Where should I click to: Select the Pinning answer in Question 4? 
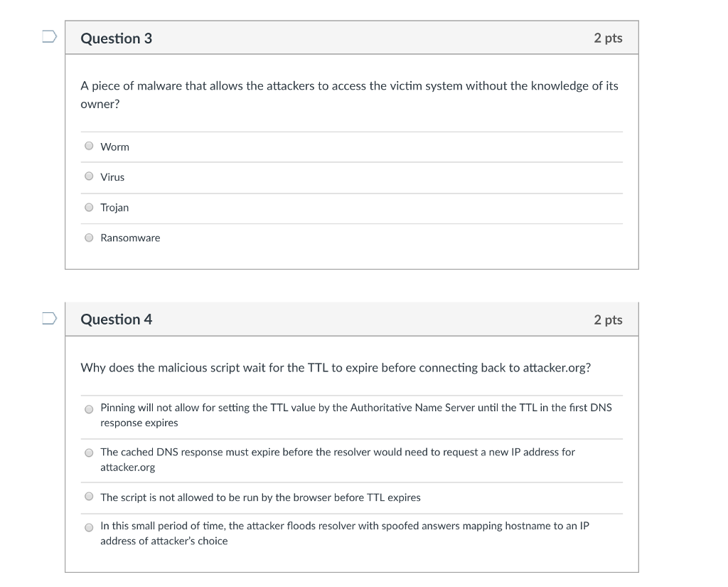[89, 409]
